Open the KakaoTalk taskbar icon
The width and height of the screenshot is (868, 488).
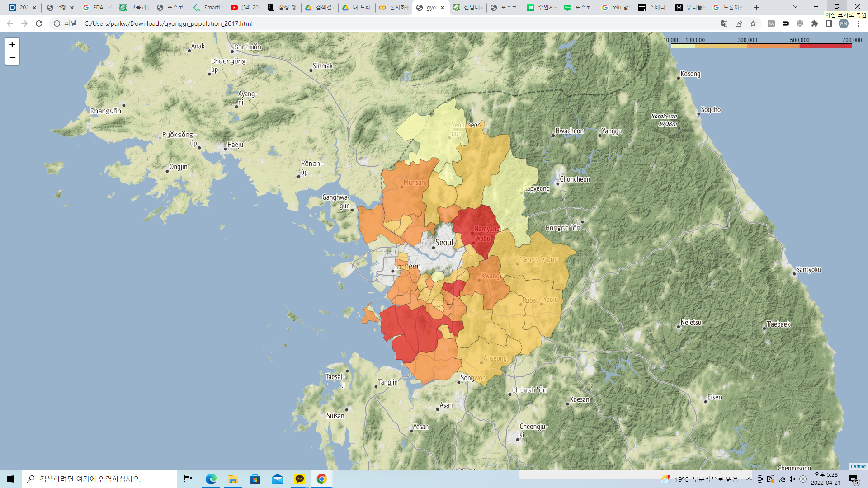300,479
